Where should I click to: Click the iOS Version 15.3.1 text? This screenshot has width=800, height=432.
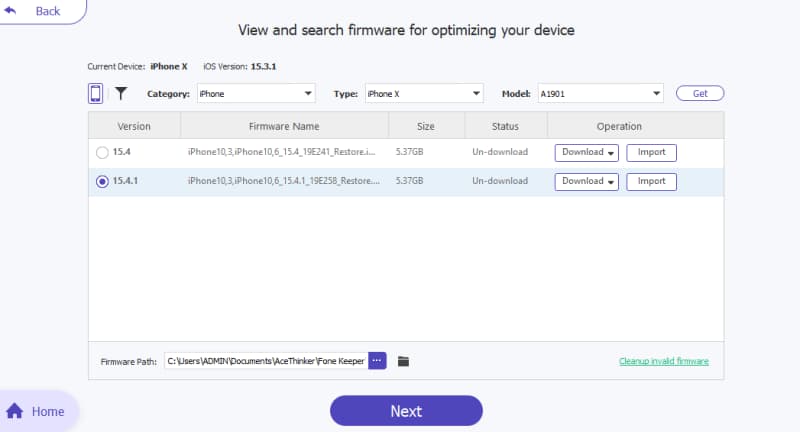coord(240,66)
